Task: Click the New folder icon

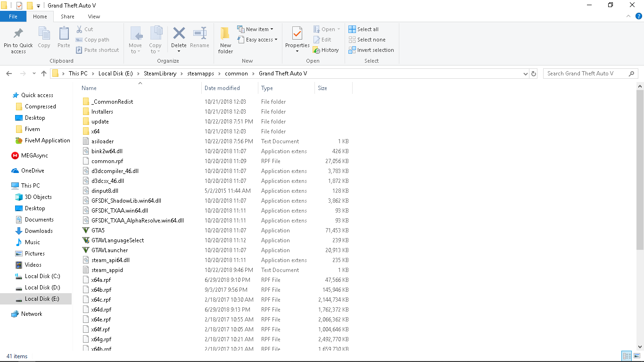Action: pos(225,34)
